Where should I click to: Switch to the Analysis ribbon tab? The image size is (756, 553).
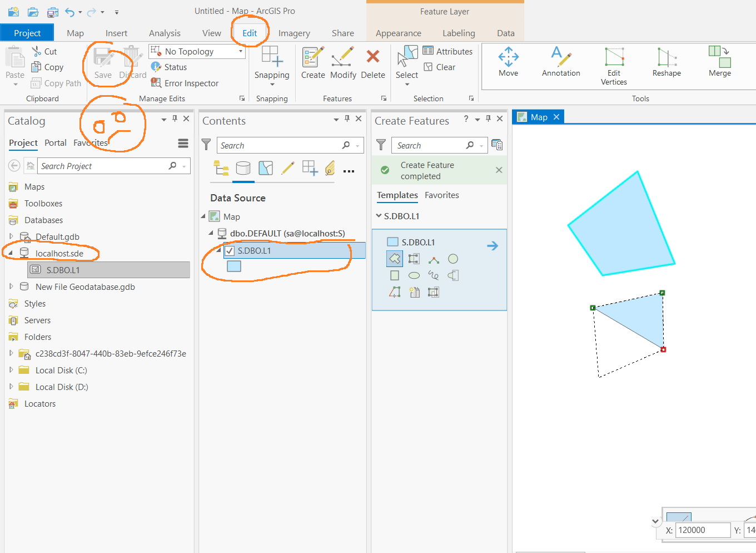coord(165,33)
